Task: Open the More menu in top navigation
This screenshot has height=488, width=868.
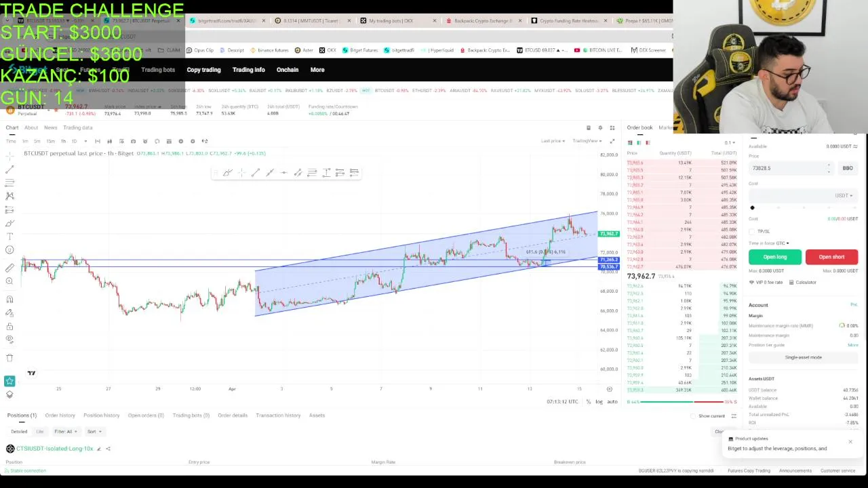Action: tap(317, 70)
